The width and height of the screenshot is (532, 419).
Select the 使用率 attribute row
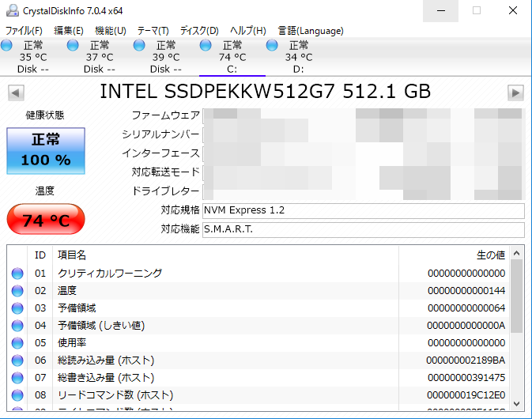click(x=258, y=343)
